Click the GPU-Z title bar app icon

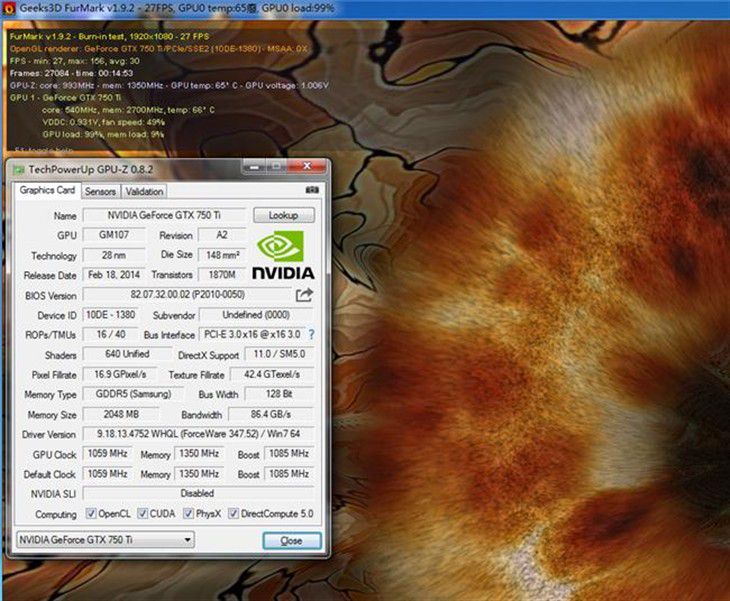19,169
